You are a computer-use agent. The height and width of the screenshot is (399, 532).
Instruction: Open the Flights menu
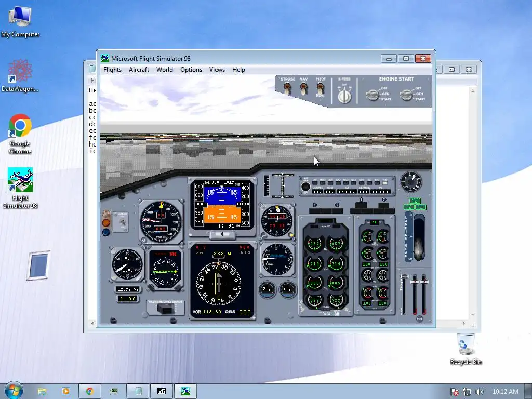tap(112, 70)
